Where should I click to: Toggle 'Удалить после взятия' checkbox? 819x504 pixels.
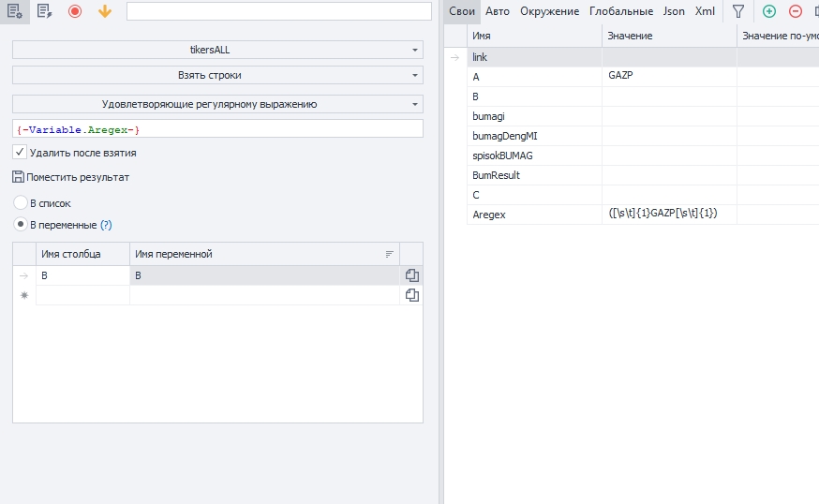tap(20, 152)
